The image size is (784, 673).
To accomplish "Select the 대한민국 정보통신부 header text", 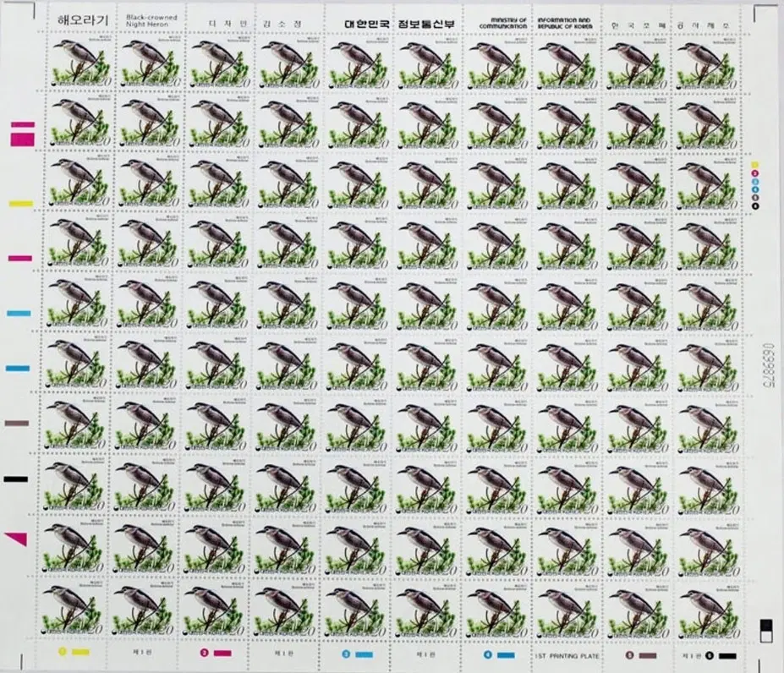I will click(400, 24).
